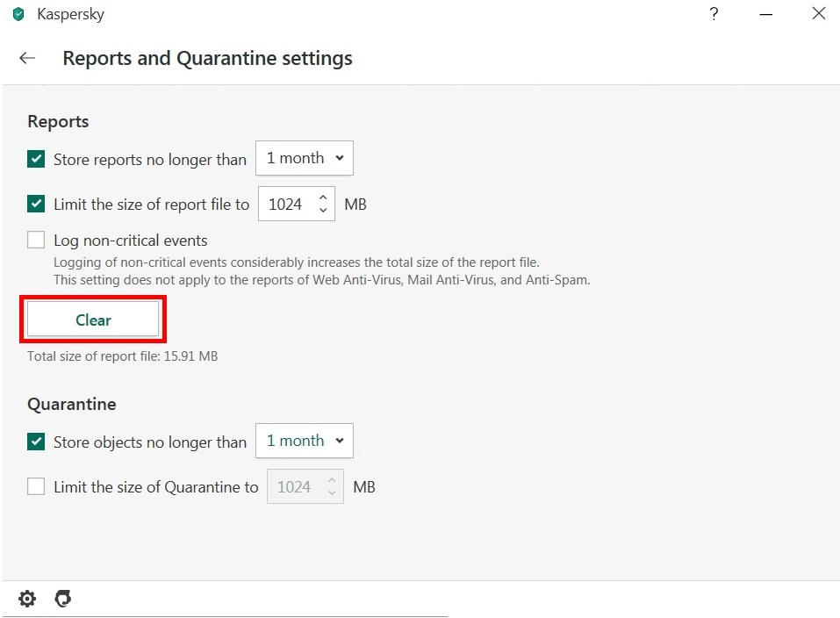Click the Kaspersky shield logo

pyautogui.click(x=18, y=15)
